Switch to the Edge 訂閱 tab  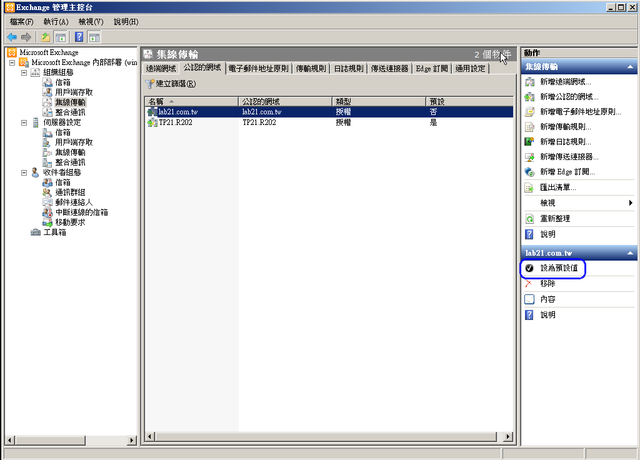click(432, 69)
